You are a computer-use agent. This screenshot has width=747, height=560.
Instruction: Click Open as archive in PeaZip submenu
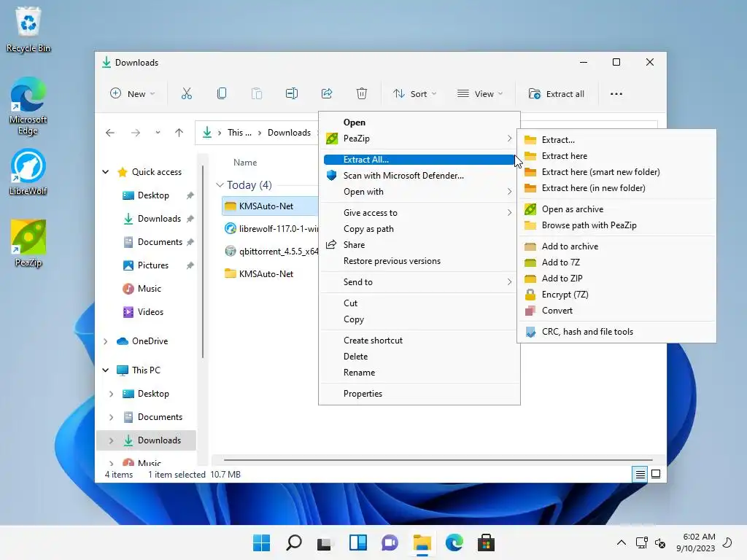[x=616, y=209]
